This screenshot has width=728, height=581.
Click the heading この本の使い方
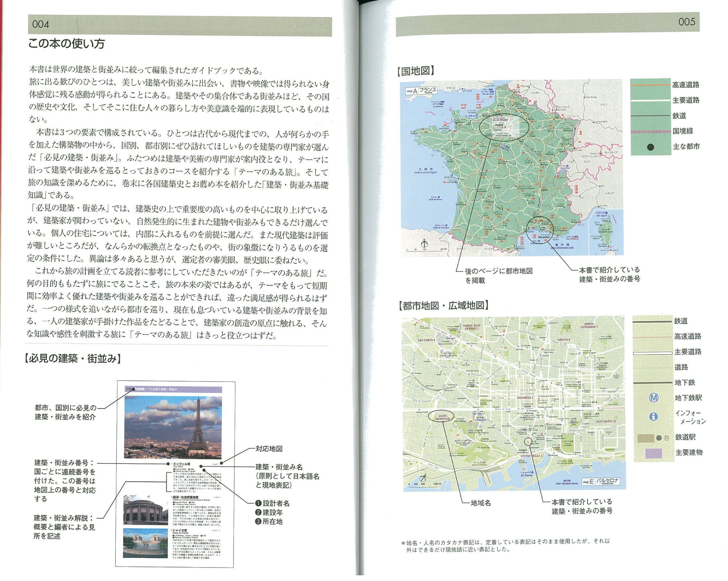coord(66,44)
